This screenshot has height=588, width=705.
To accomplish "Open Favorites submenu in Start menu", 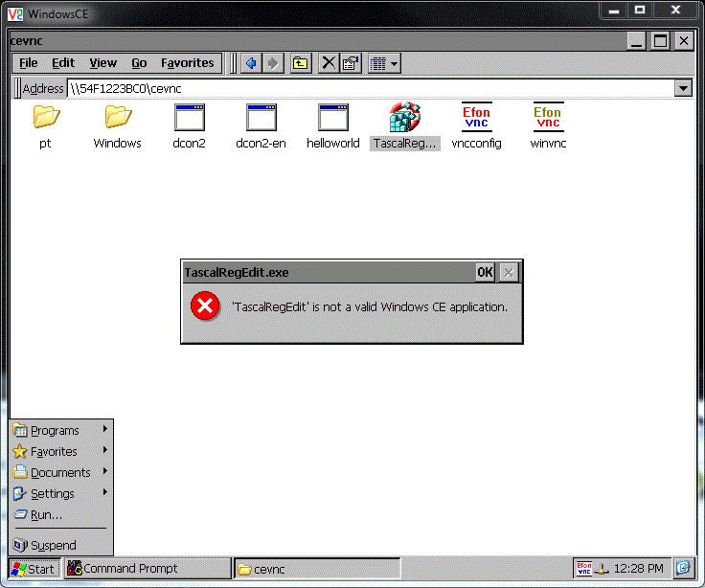I will (x=60, y=451).
